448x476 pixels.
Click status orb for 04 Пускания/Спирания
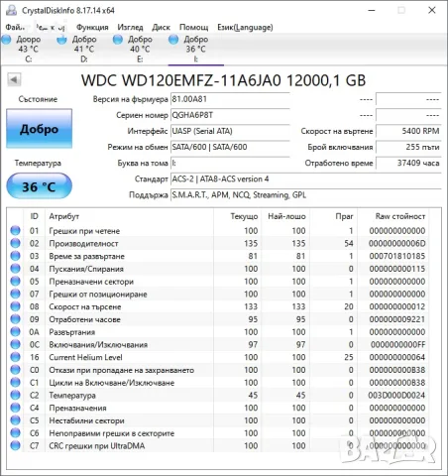15,269
